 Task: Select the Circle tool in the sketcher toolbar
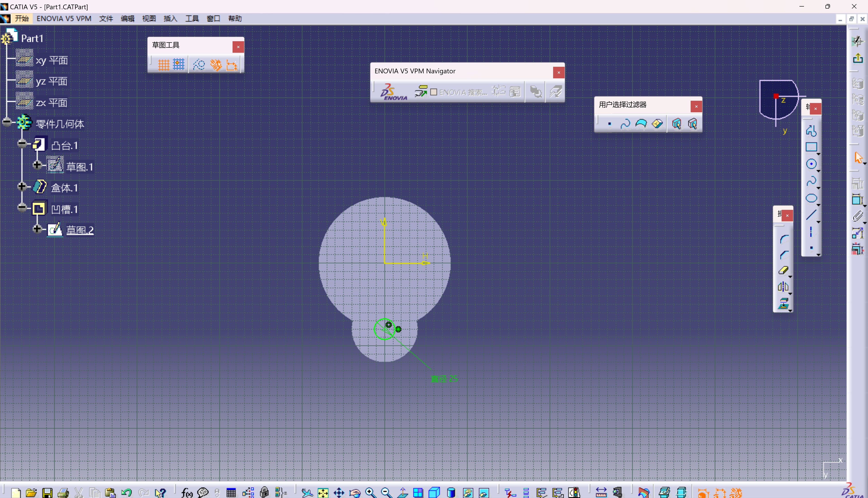click(x=812, y=163)
